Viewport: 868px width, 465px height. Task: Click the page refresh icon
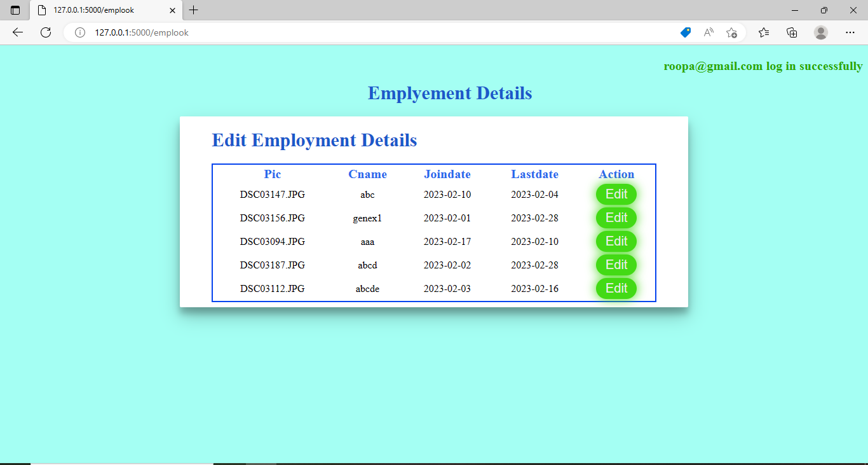45,32
